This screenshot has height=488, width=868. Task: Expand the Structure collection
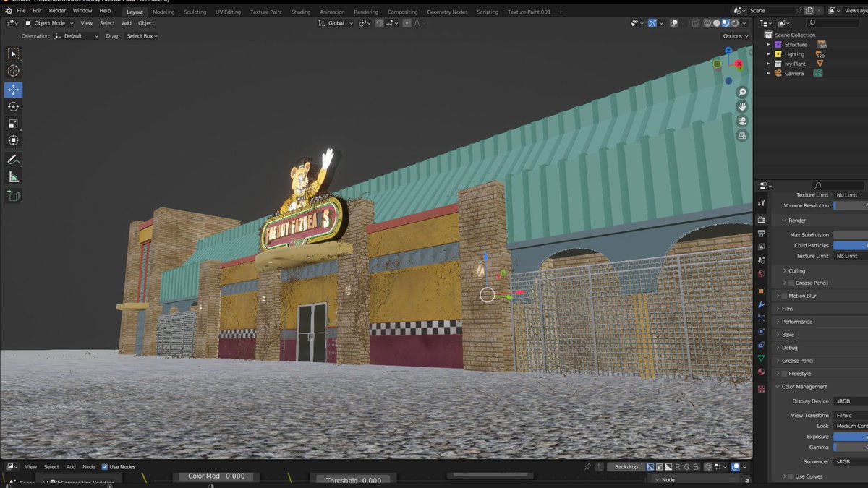pos(768,44)
